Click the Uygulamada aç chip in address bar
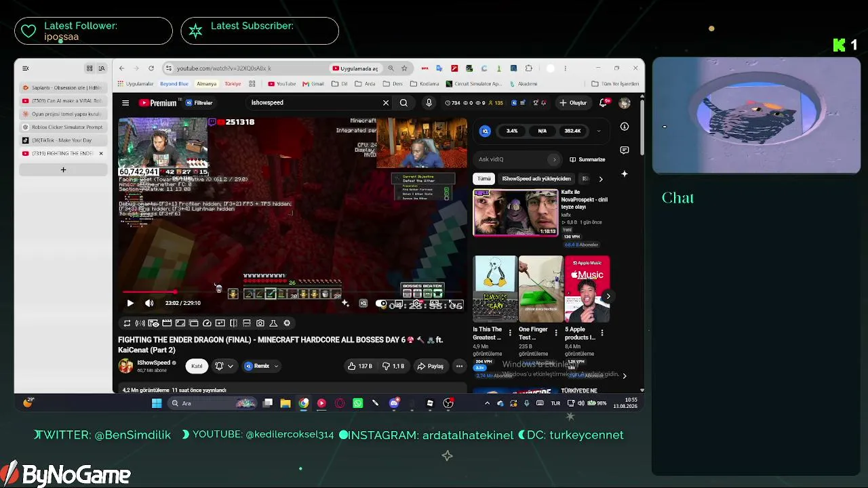868x488 pixels. coord(355,68)
